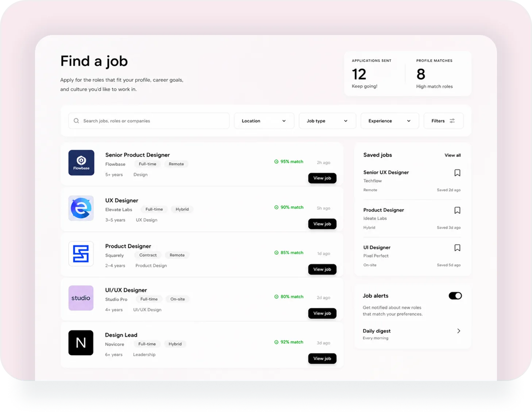Click Full-time tag on UX Designer

154,209
